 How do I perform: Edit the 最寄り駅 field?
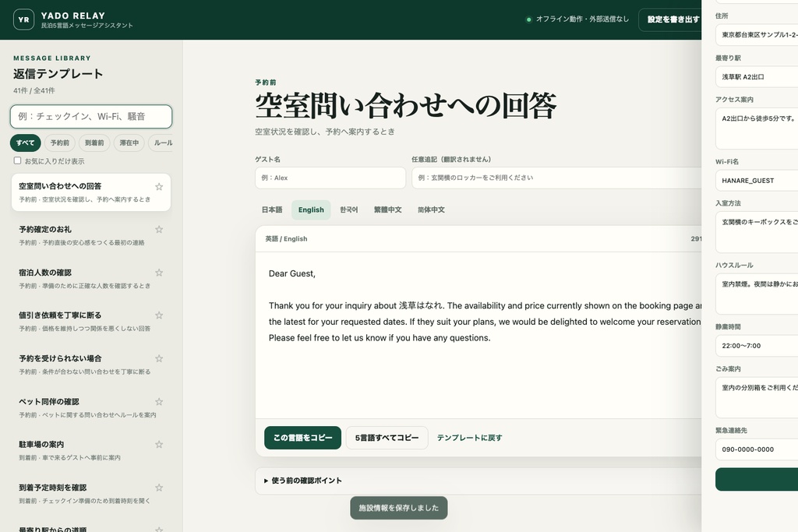(x=756, y=77)
